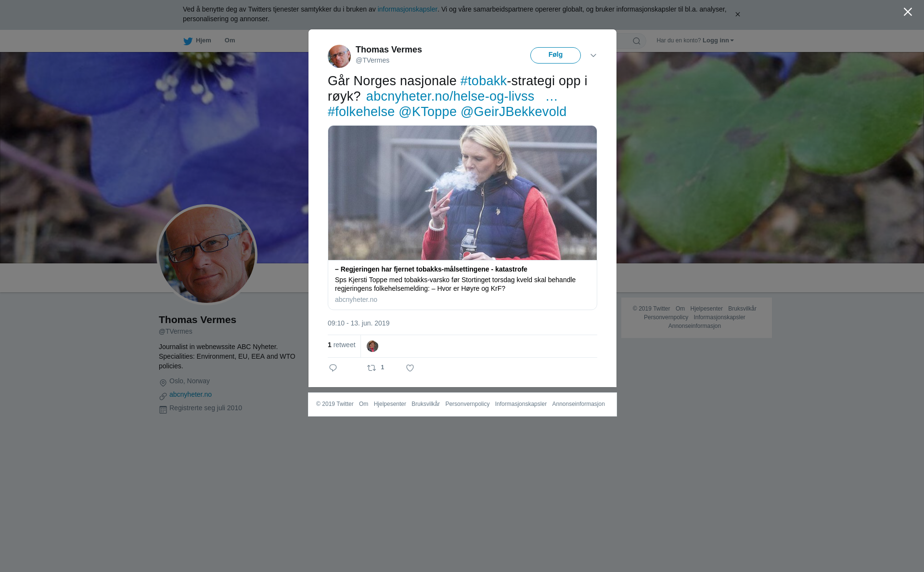
Task: Click the retweeter's small avatar
Action: click(x=372, y=346)
